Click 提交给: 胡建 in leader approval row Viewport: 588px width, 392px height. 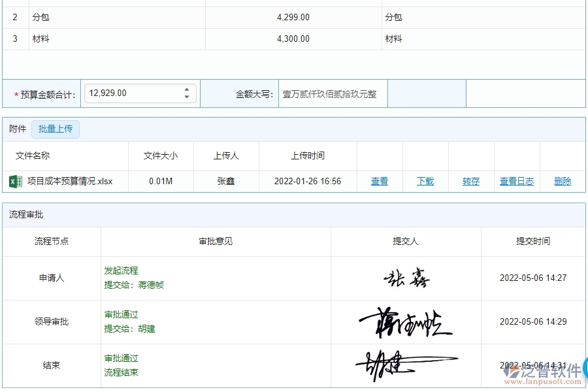[x=129, y=329]
